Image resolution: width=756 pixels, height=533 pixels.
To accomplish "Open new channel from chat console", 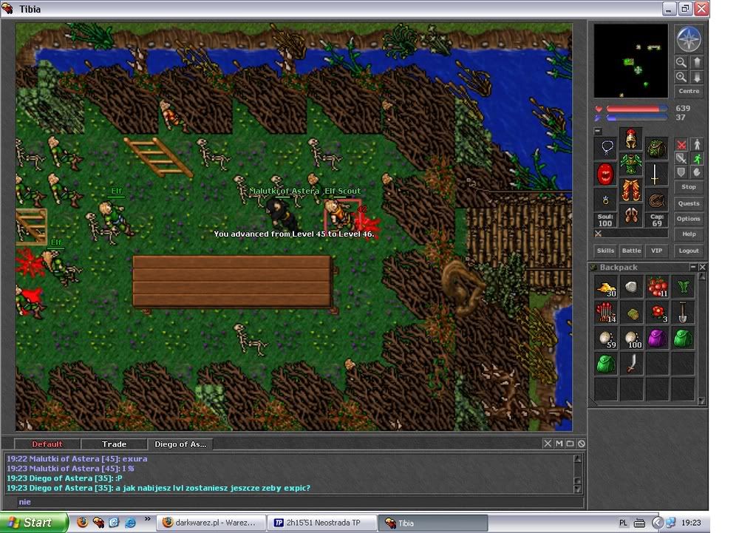I will (570, 444).
